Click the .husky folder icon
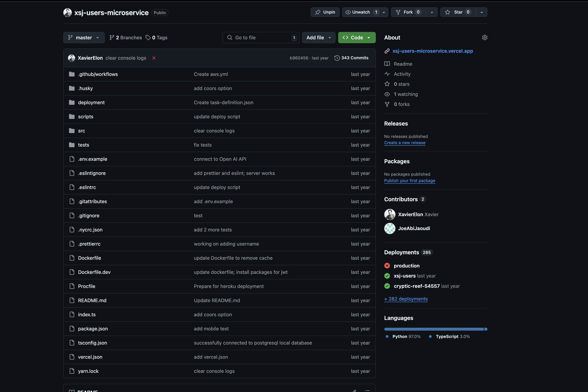The height and width of the screenshot is (392, 588). (x=72, y=88)
